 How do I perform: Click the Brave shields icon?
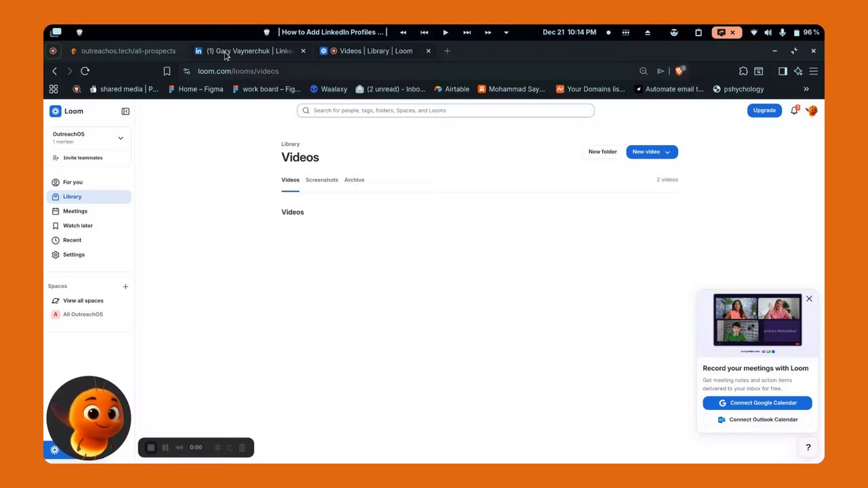click(x=679, y=71)
